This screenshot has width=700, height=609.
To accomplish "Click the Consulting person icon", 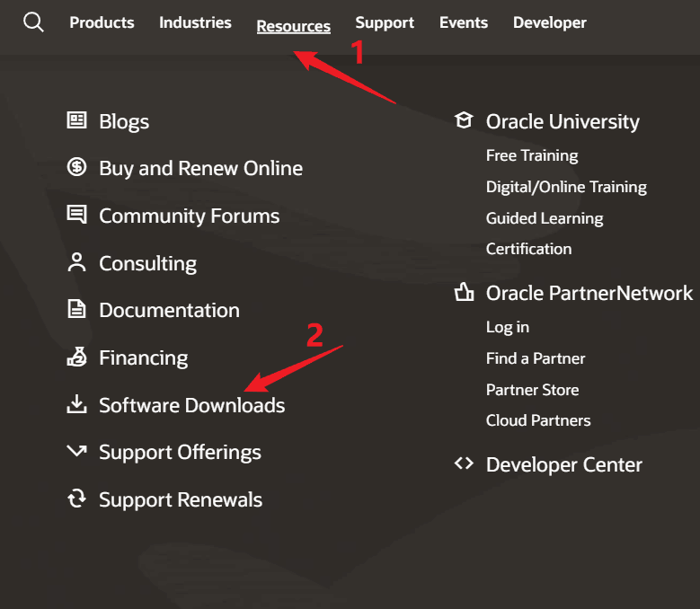I will click(77, 263).
